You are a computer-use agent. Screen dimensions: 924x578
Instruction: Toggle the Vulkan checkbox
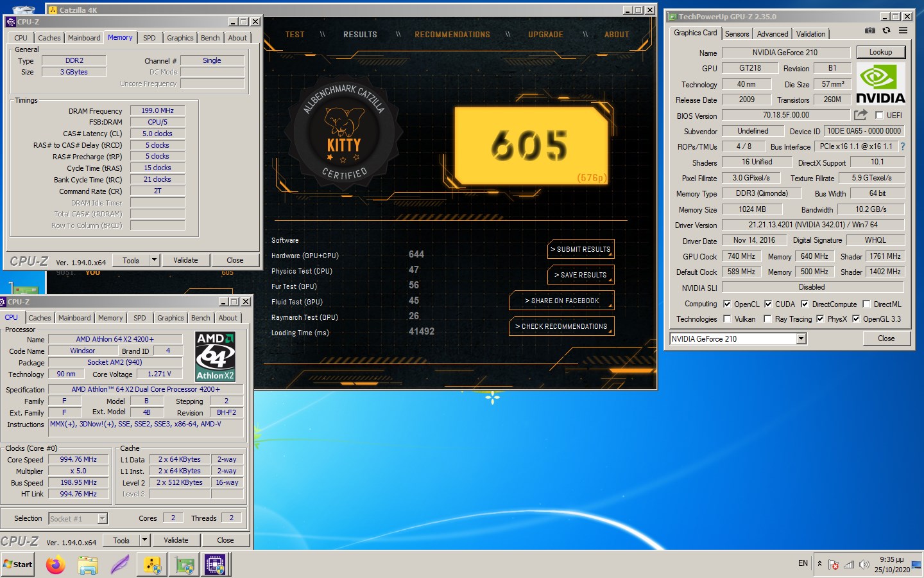coord(727,319)
